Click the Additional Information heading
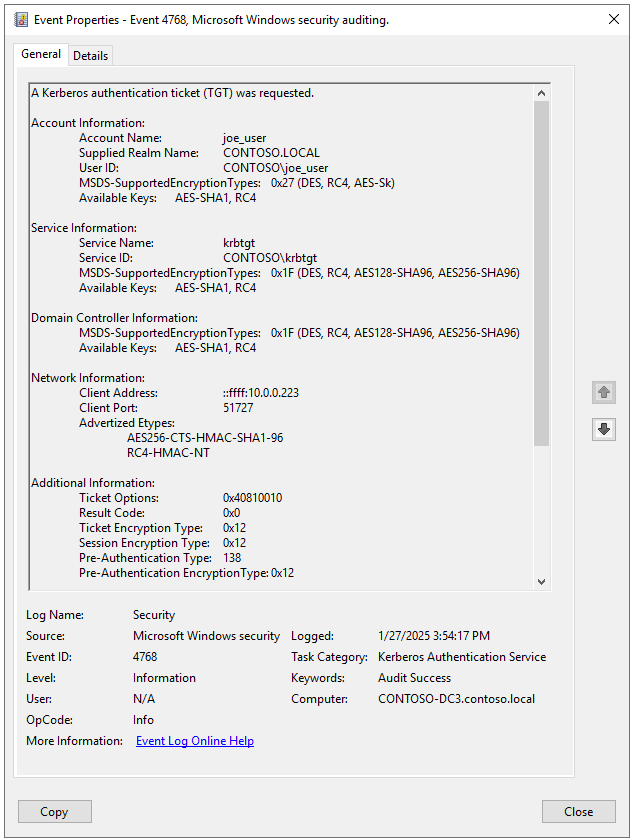This screenshot has height=839, width=631. (93, 483)
